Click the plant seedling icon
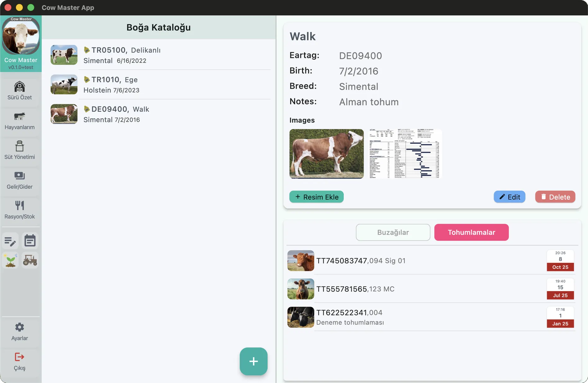This screenshot has width=588, height=383. [10, 260]
